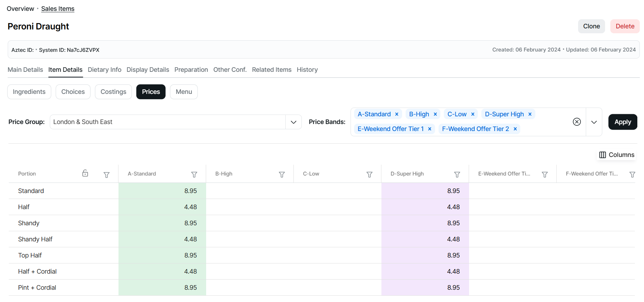The height and width of the screenshot is (302, 644).
Task: Open the Columns chooser
Action: [617, 155]
